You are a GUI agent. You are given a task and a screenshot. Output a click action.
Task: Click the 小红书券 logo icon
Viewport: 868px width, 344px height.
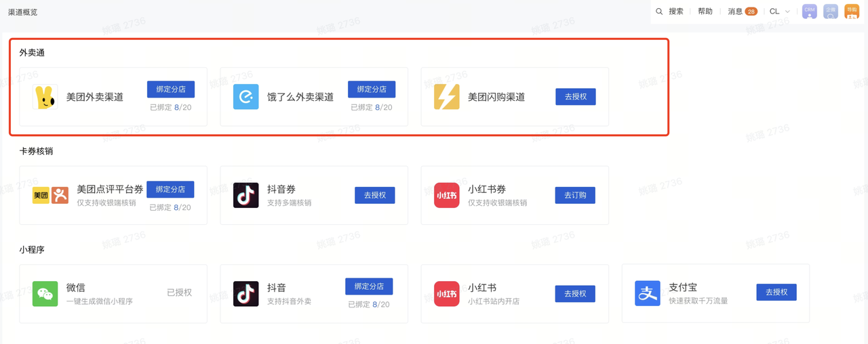click(x=447, y=195)
